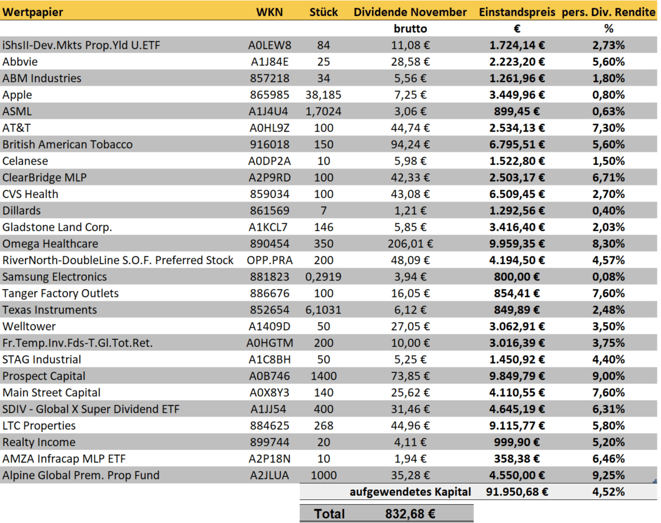Click SDIV - Global X Super Dividend ETF cell
This screenshot has width=661, height=523.
[x=91, y=409]
